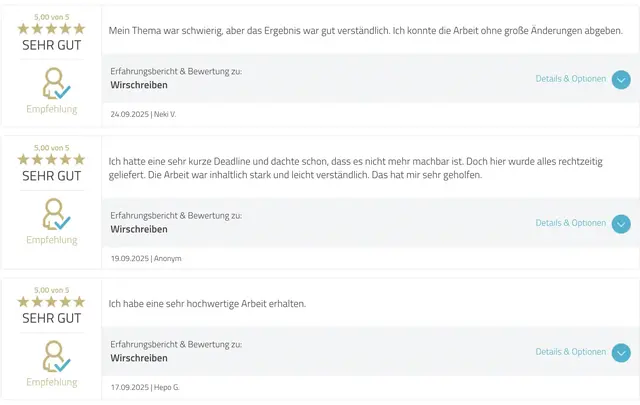Expand details chevron for Hepo G. review
The height and width of the screenshot is (405, 640).
point(621,352)
